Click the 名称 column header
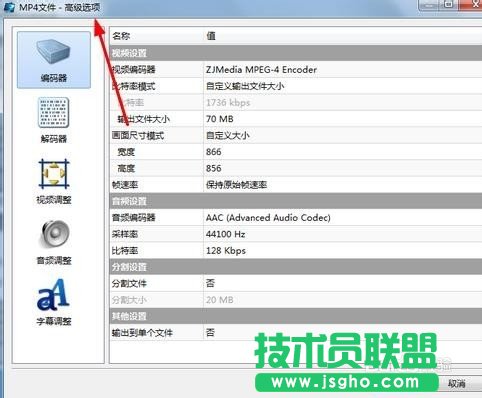482x398 pixels. point(121,36)
